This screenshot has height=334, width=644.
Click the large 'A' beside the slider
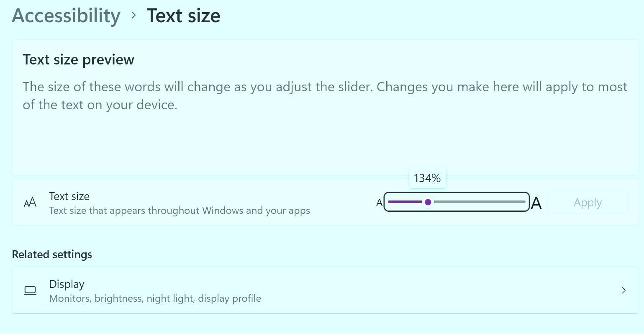(x=537, y=203)
